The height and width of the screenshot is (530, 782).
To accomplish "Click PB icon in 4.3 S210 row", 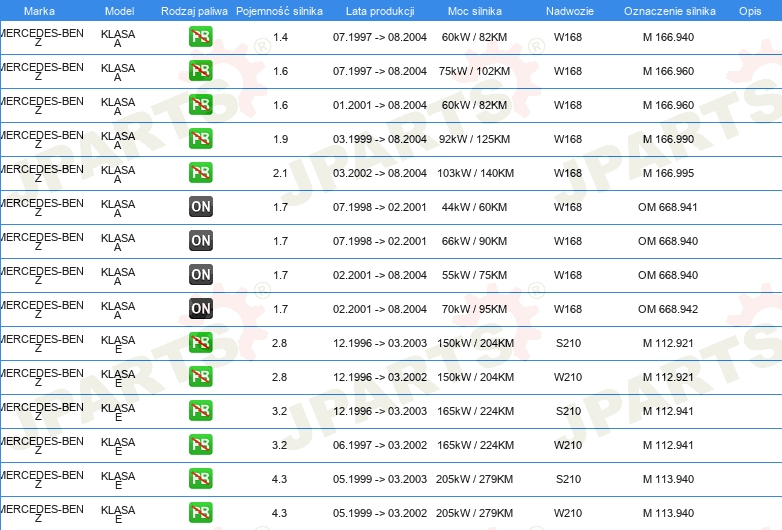I will (200, 478).
